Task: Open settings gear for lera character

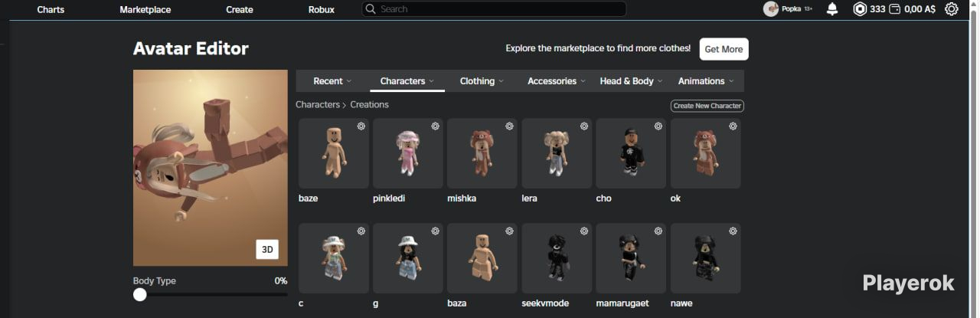Action: 583,126
